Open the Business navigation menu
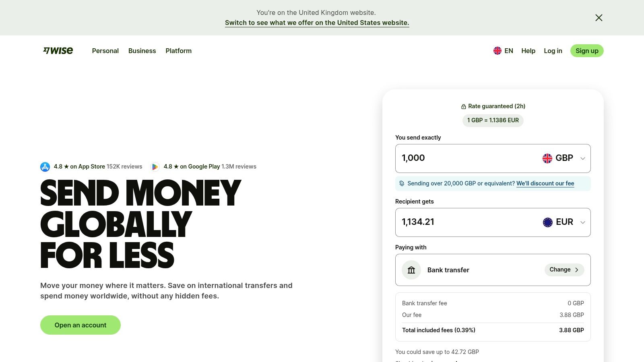 coord(142,51)
